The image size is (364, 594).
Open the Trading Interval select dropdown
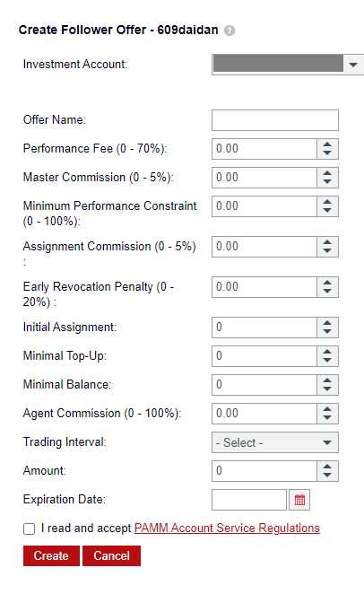pyautogui.click(x=275, y=442)
